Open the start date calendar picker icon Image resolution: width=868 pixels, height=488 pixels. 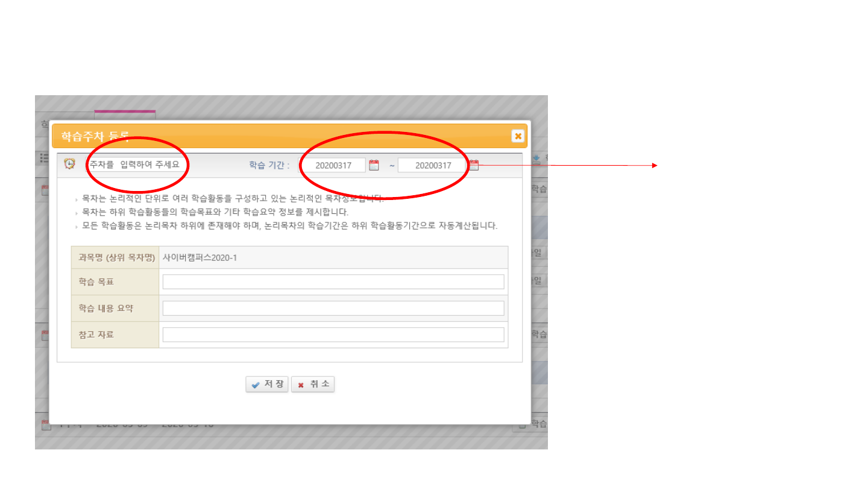point(374,165)
